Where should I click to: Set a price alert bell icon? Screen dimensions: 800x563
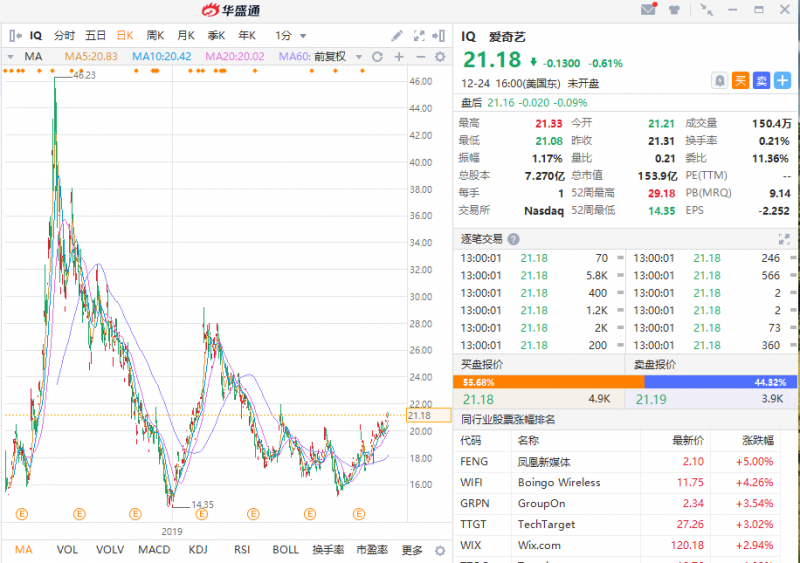(x=719, y=81)
